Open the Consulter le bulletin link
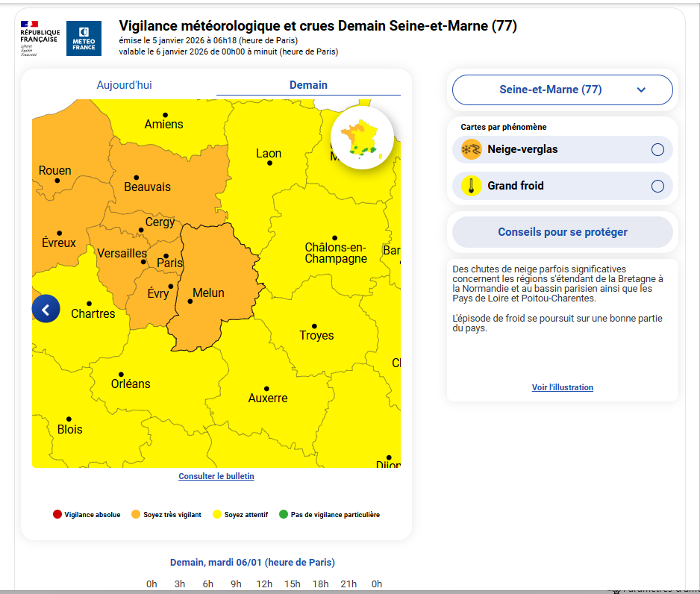The height and width of the screenshot is (594, 700). click(216, 476)
